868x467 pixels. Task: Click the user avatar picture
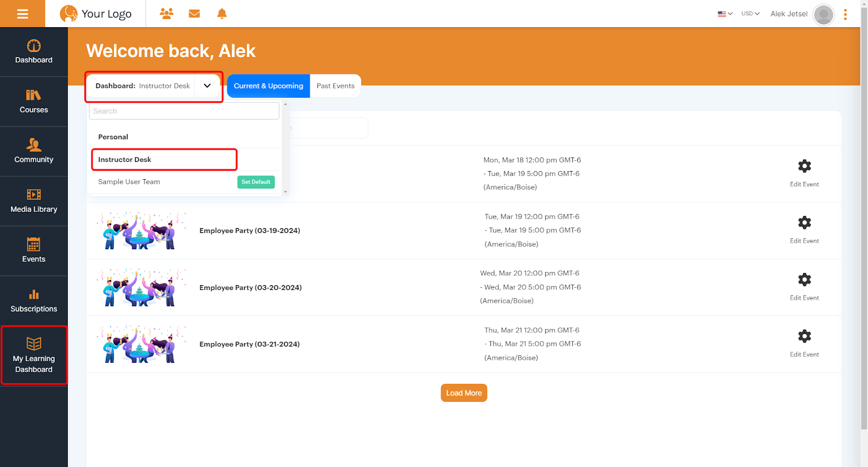[x=824, y=15]
